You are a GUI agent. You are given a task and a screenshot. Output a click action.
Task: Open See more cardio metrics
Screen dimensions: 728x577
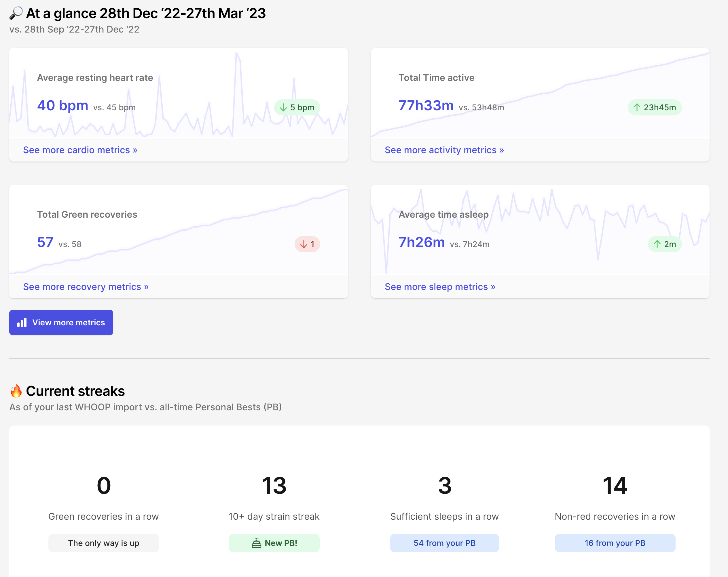[80, 150]
